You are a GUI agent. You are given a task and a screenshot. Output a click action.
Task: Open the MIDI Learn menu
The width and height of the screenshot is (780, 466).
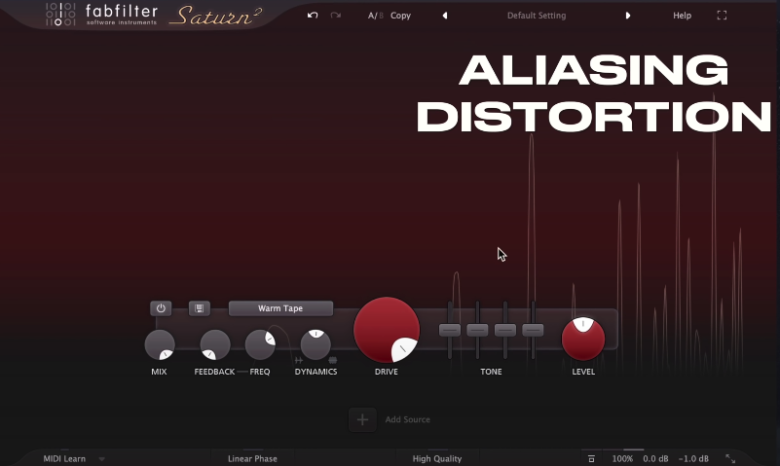(x=65, y=459)
